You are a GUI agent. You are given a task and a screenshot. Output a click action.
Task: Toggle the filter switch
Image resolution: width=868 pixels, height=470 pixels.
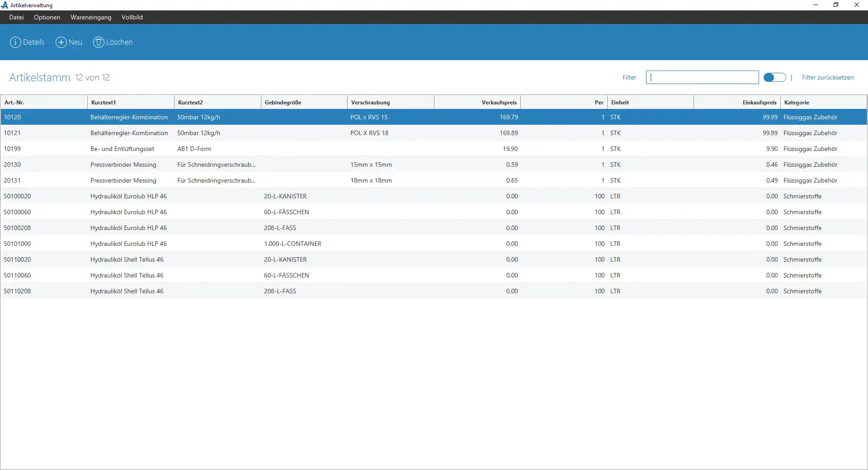pos(774,77)
